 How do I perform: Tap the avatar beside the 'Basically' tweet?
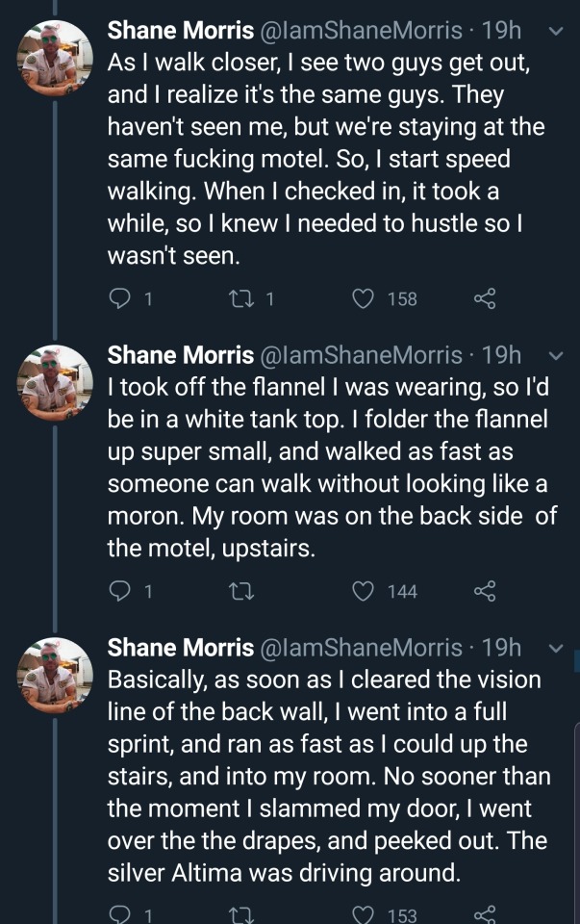[x=55, y=675]
